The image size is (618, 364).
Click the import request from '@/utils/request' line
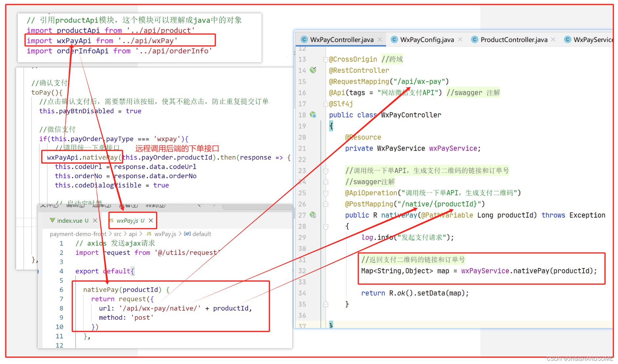click(148, 253)
